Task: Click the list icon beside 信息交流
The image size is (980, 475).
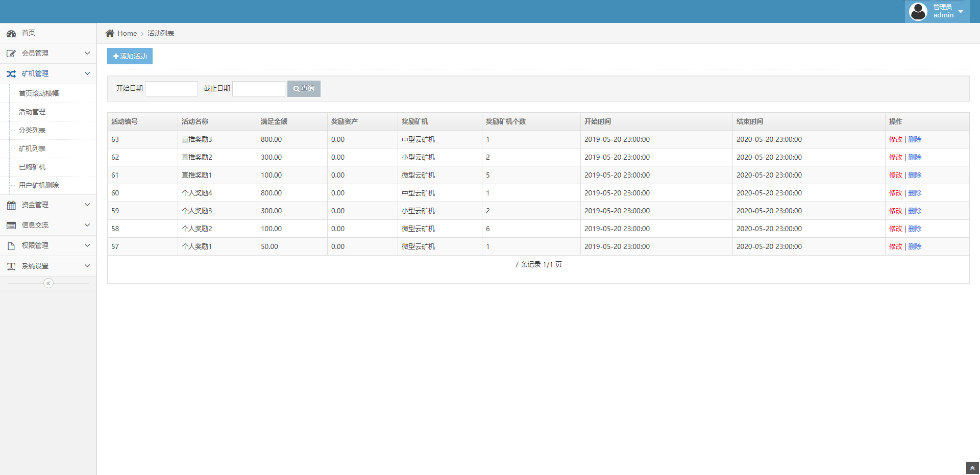Action: 11,226
